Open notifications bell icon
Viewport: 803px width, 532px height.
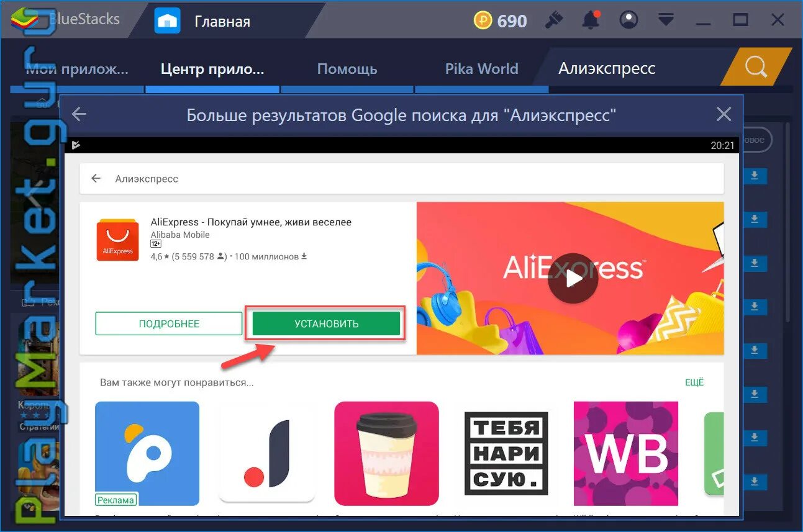[x=591, y=20]
